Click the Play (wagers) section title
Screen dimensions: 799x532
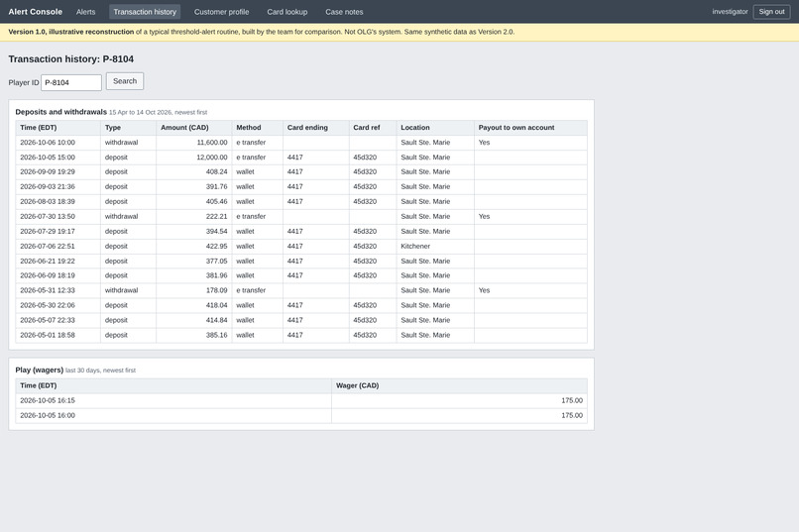pos(40,371)
